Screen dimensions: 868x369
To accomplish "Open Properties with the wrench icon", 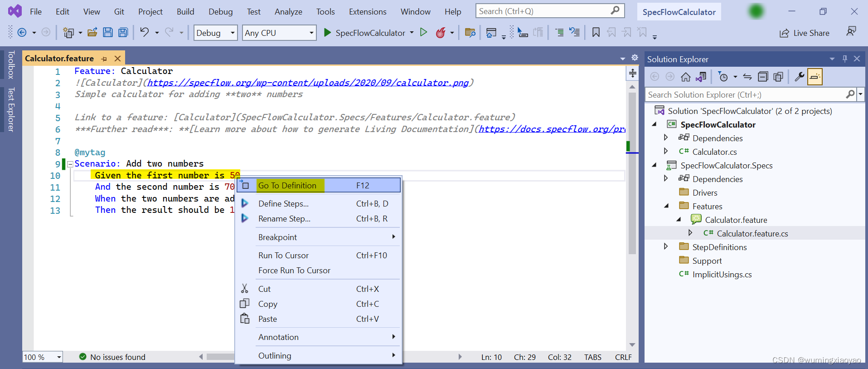I will (x=800, y=77).
